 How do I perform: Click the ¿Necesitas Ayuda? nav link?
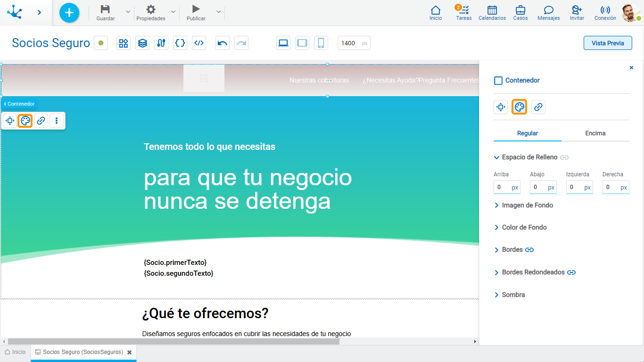[x=390, y=80]
